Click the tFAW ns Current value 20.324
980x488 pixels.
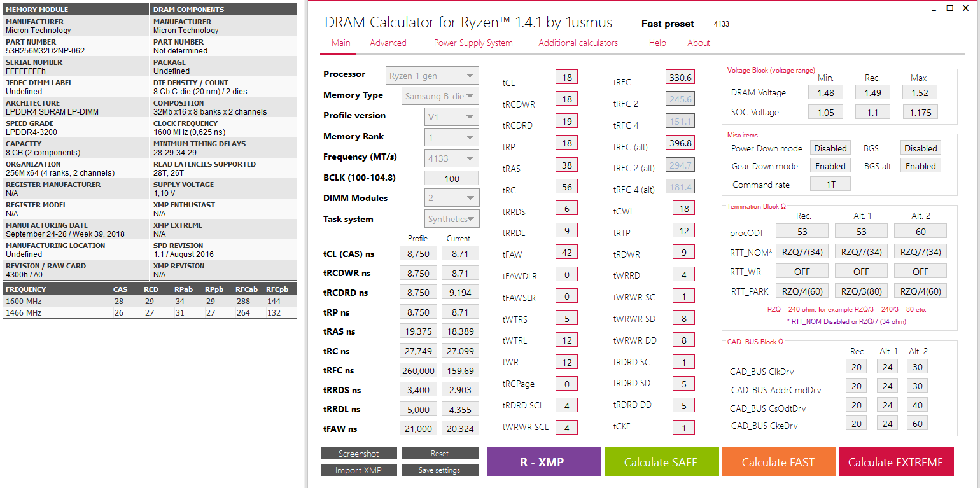coord(460,429)
